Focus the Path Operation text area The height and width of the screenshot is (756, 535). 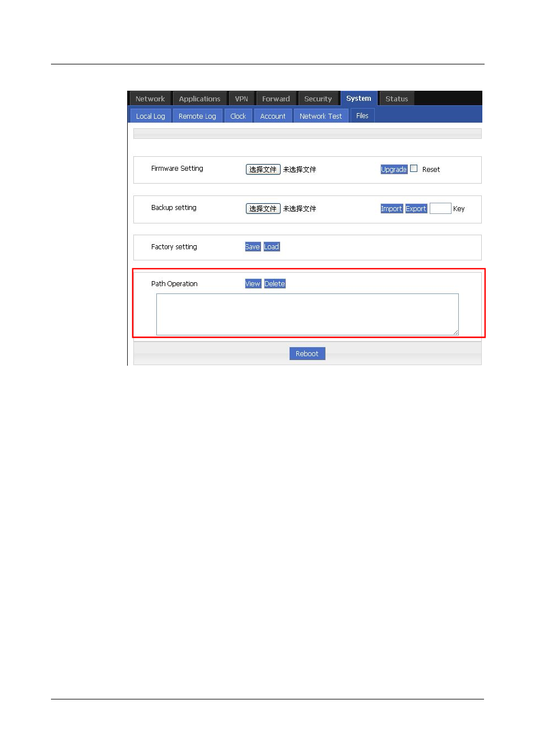pyautogui.click(x=308, y=314)
